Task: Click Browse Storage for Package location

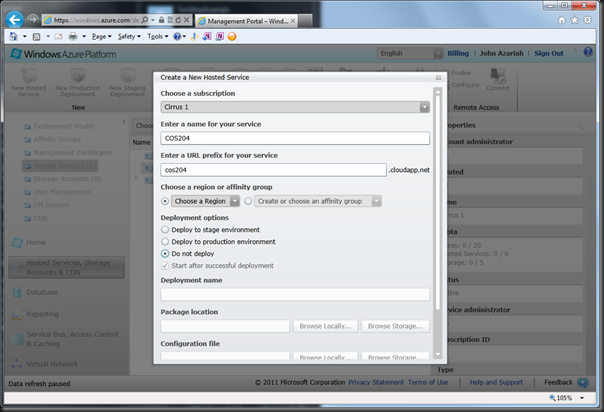Action: coord(395,326)
